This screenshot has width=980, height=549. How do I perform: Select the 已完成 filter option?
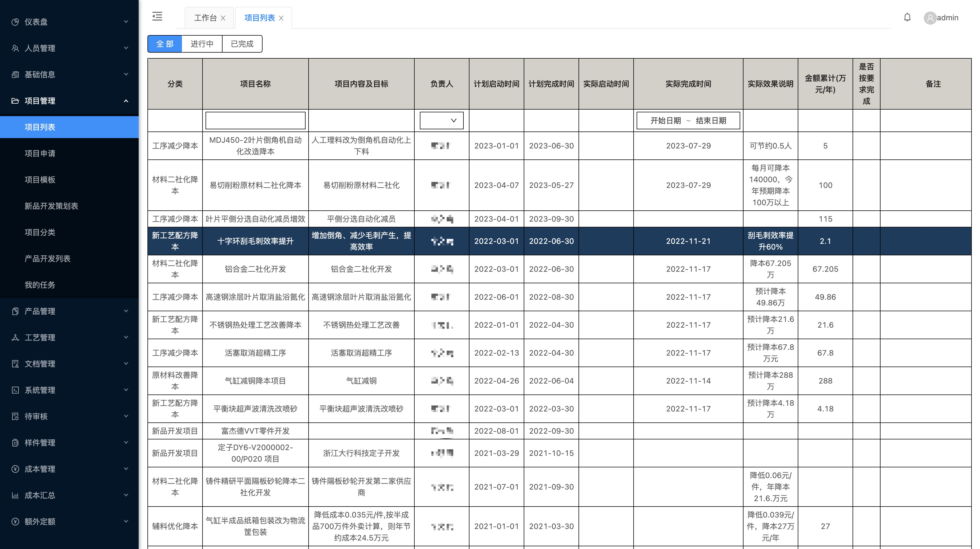[x=242, y=44]
